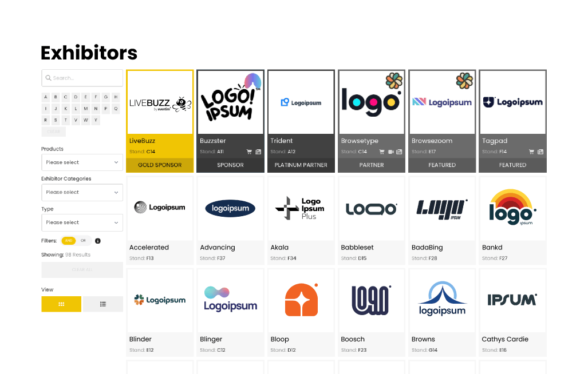Open Buzzster's news article icon

click(x=258, y=152)
